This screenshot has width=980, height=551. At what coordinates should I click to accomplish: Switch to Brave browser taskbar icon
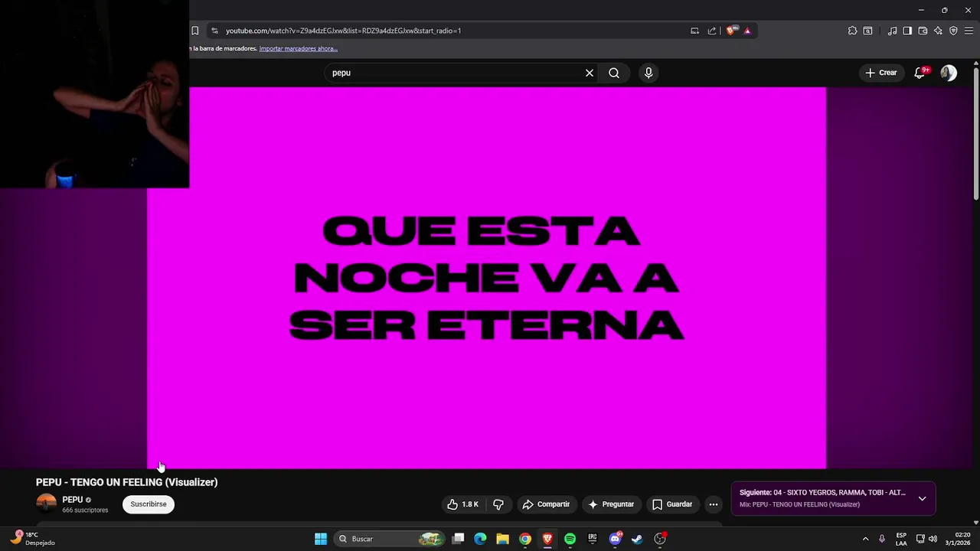coord(547,539)
